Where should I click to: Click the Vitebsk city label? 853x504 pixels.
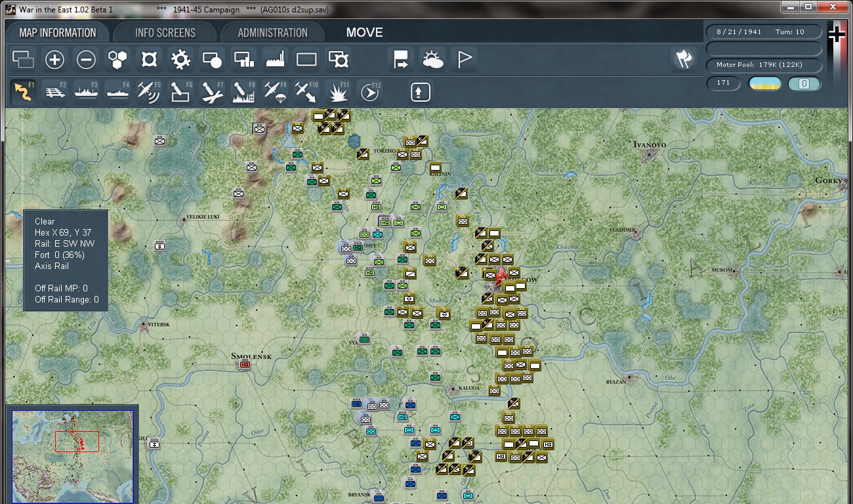158,324
